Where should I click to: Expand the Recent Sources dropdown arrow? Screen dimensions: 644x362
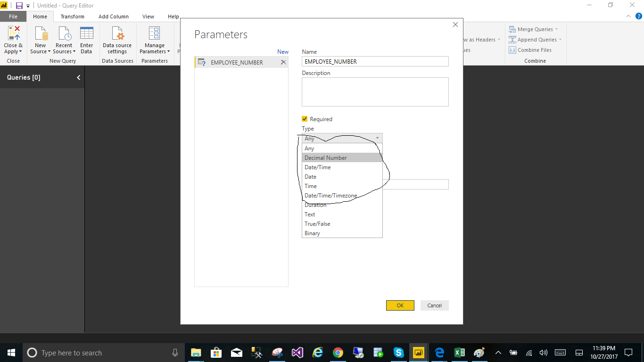point(74,52)
